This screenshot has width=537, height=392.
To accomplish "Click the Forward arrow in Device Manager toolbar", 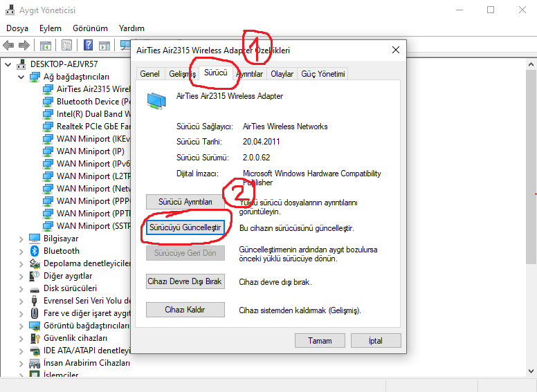I will tap(24, 45).
